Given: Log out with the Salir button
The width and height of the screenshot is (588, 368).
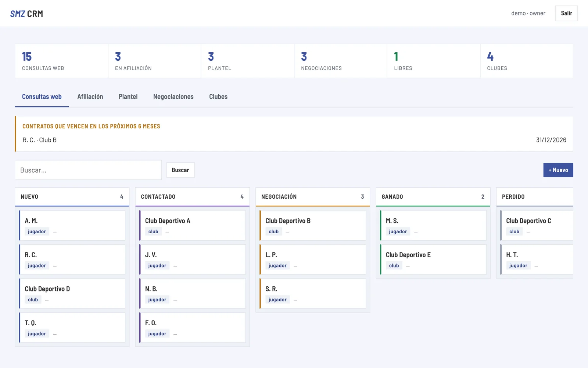Looking at the screenshot, I should 566,13.
